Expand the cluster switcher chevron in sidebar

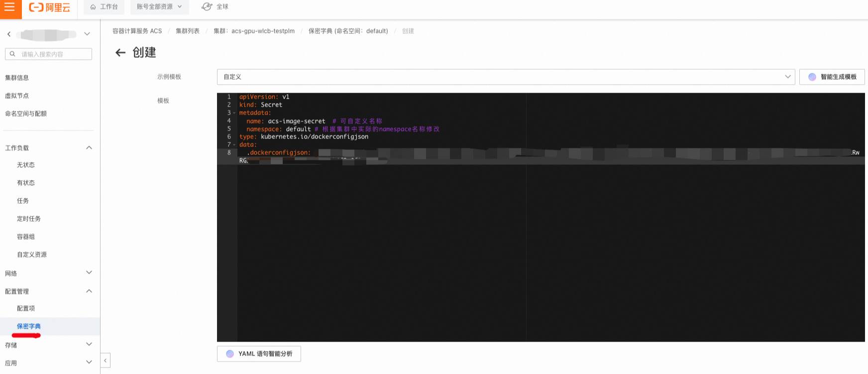(87, 34)
